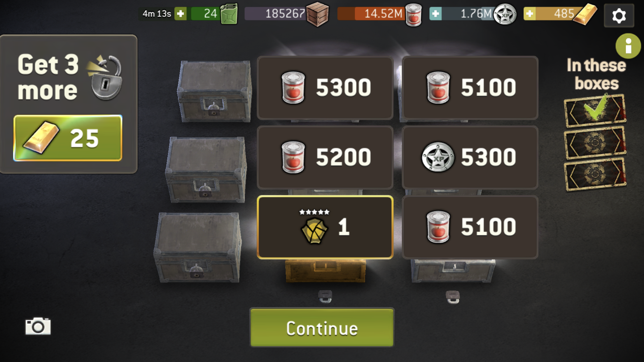Add XP with the teal plus button
This screenshot has width=644, height=362.
click(x=435, y=14)
